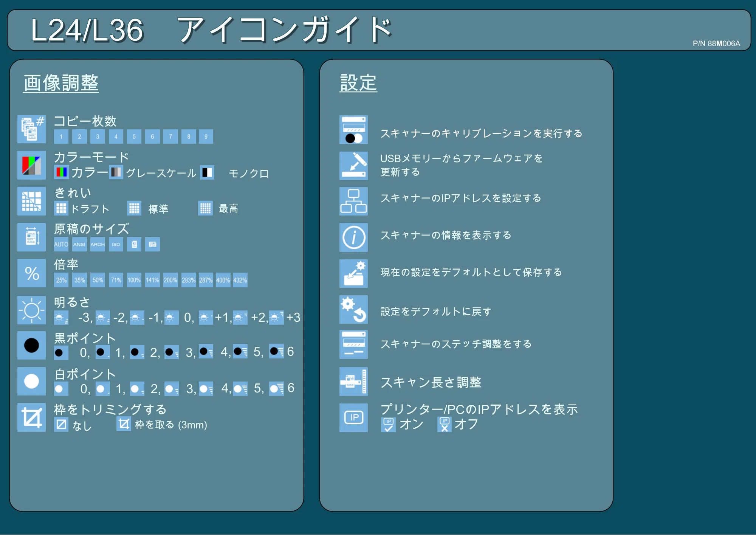Click the reset settings to default icon
This screenshot has width=756, height=535.
353,309
